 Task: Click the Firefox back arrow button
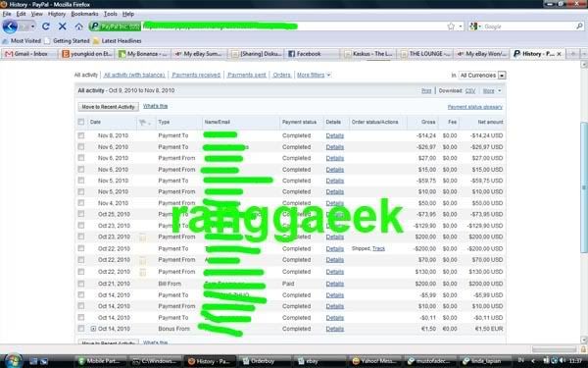point(10,26)
